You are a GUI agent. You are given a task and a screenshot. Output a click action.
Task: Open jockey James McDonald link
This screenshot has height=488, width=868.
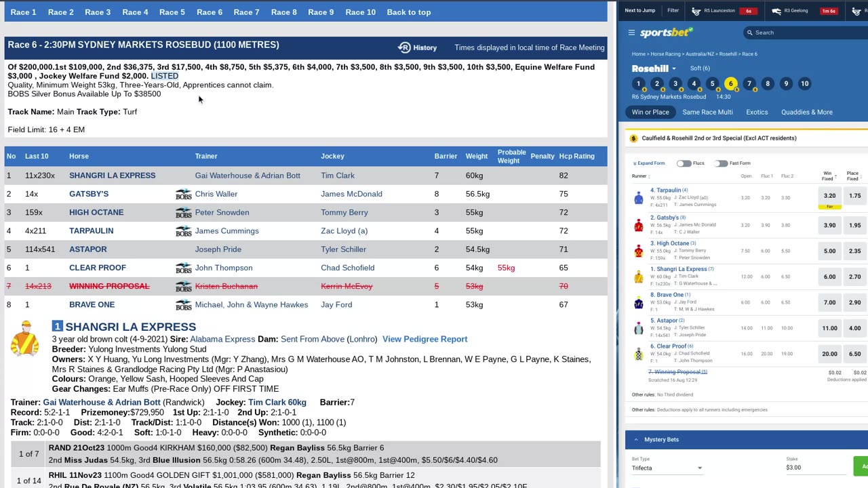point(351,194)
